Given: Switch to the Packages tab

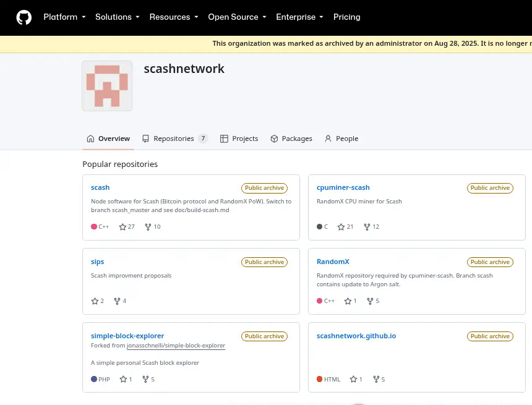Looking at the screenshot, I should point(291,139).
